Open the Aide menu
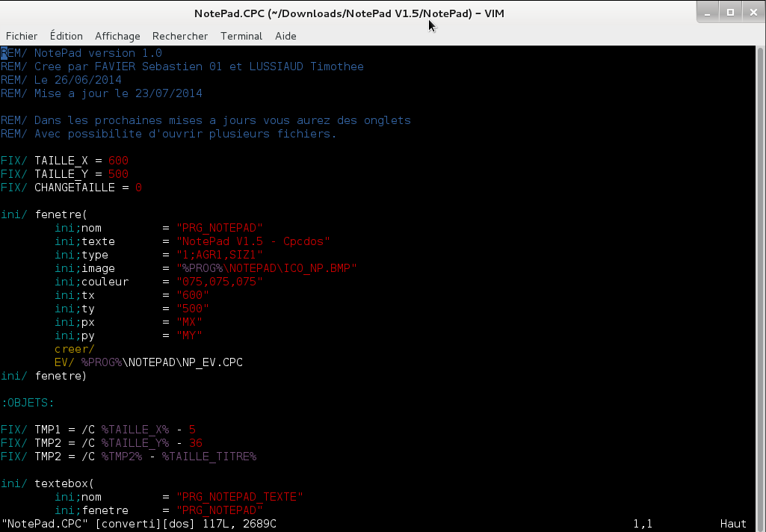This screenshot has width=766, height=532. (285, 36)
